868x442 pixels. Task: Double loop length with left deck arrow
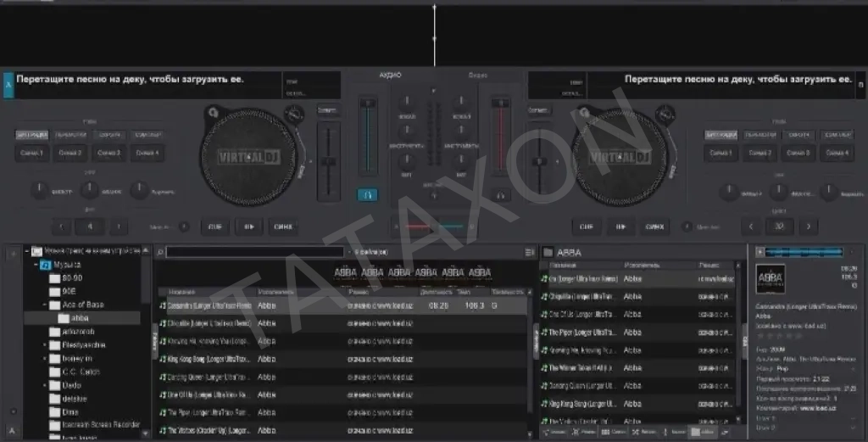tap(119, 226)
